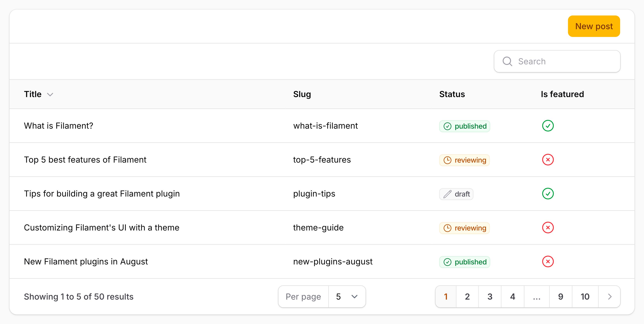Click the Slug column header
The image size is (644, 324).
(302, 94)
